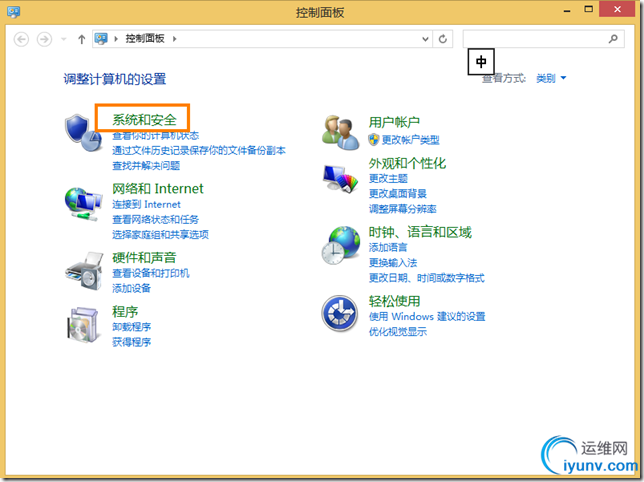Open the Appearance and Personalization monitor icon
Image resolution: width=644 pixels, height=482 pixels.
[340, 179]
